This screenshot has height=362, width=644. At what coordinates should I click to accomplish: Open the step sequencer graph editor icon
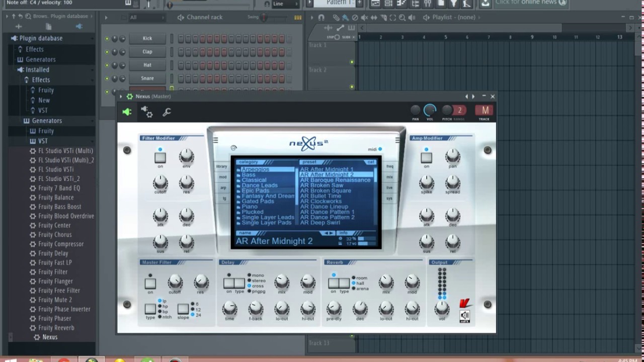coord(298,17)
